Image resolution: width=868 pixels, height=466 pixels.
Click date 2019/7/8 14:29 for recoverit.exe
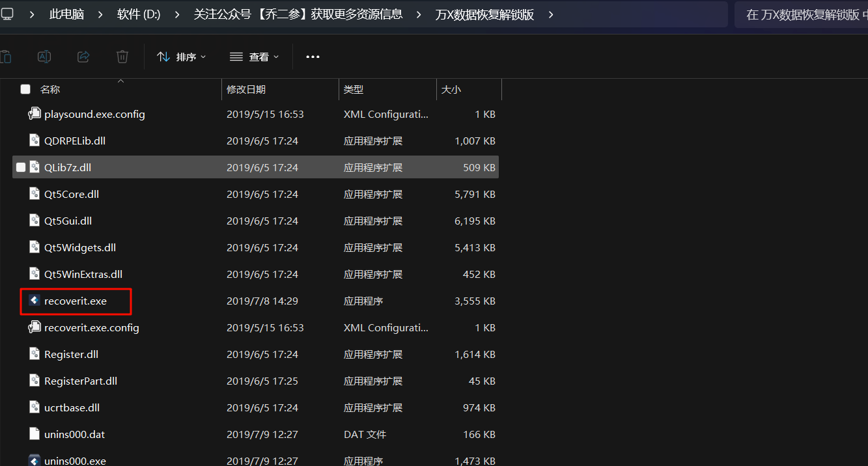(x=262, y=301)
